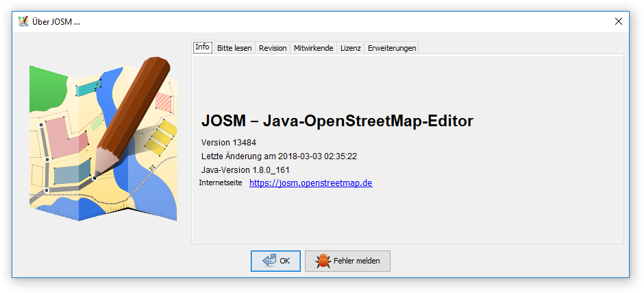This screenshot has height=293, width=644.
Task: Click the JOSM Java-OpenStreetMap-Editor heading
Action: (337, 121)
